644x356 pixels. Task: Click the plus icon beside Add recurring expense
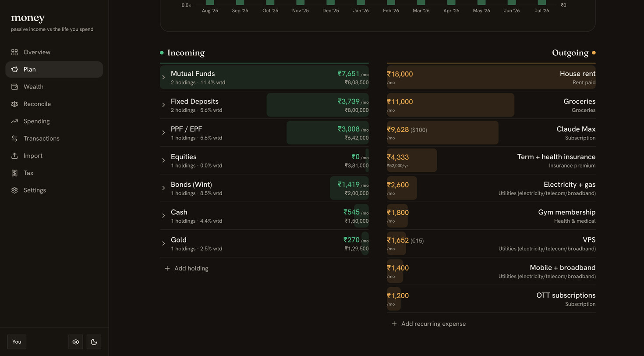394,324
